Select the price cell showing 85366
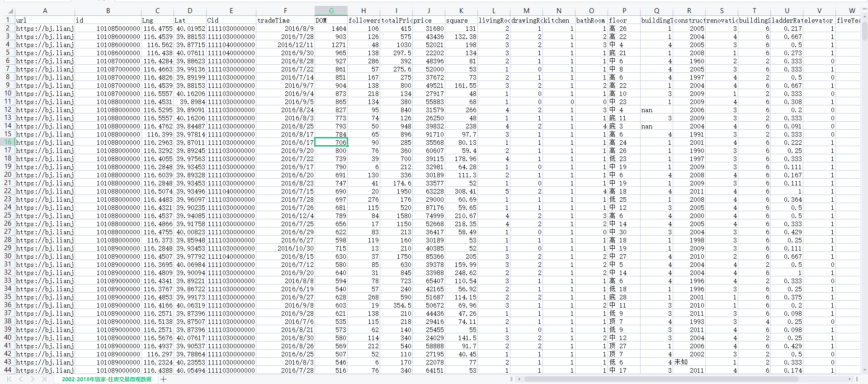This screenshot has height=384, width=868. 429,256
